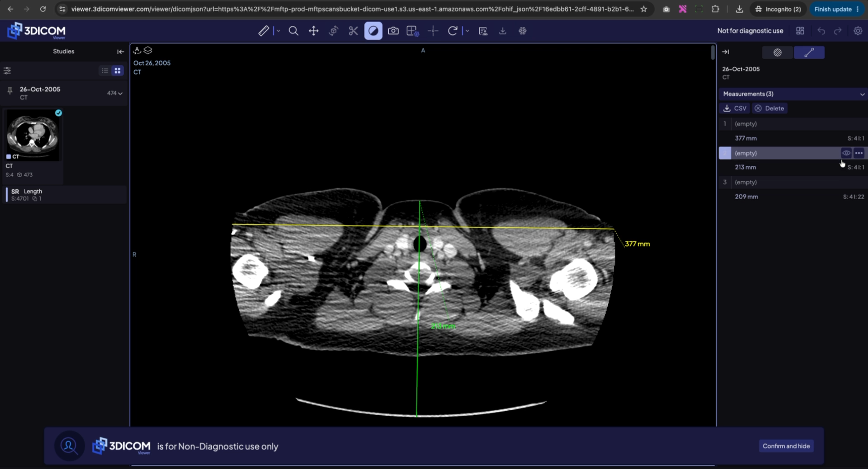
Task: Open the browser extensions puzzle icon
Action: click(x=715, y=9)
